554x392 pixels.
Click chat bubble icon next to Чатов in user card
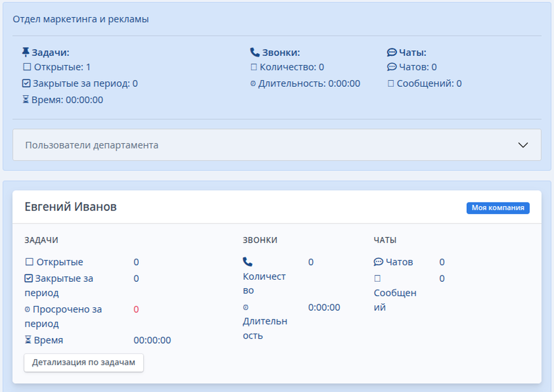378,262
